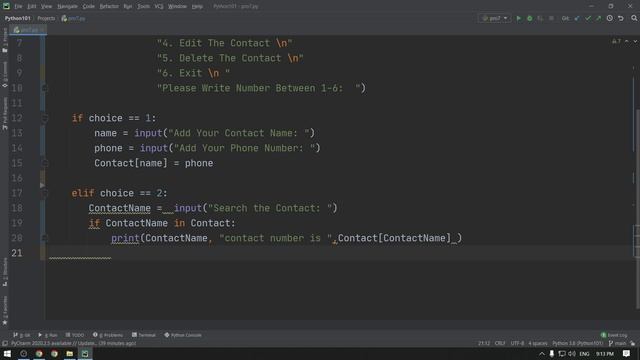Change UTF-8 file encoding in status bar
The image size is (640, 360).
(x=517, y=344)
